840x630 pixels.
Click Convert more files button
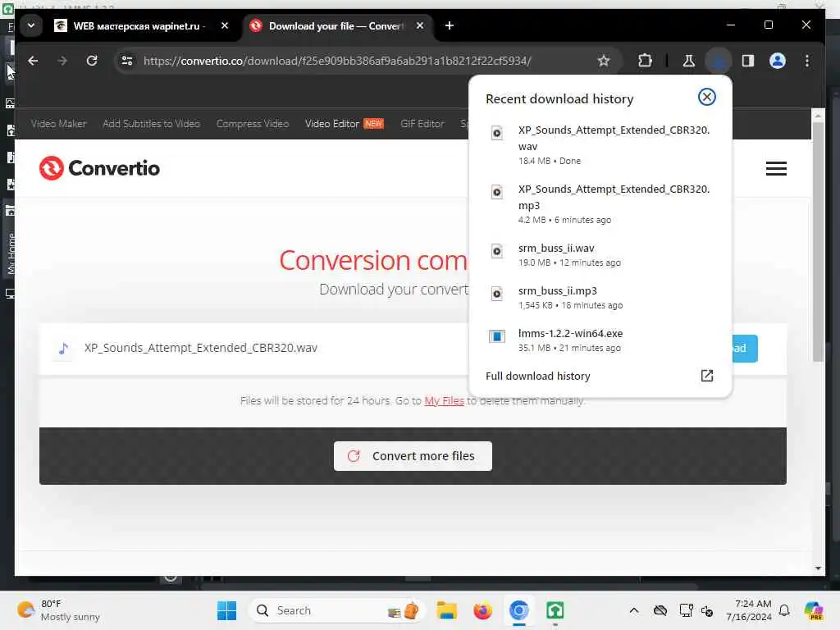(413, 456)
